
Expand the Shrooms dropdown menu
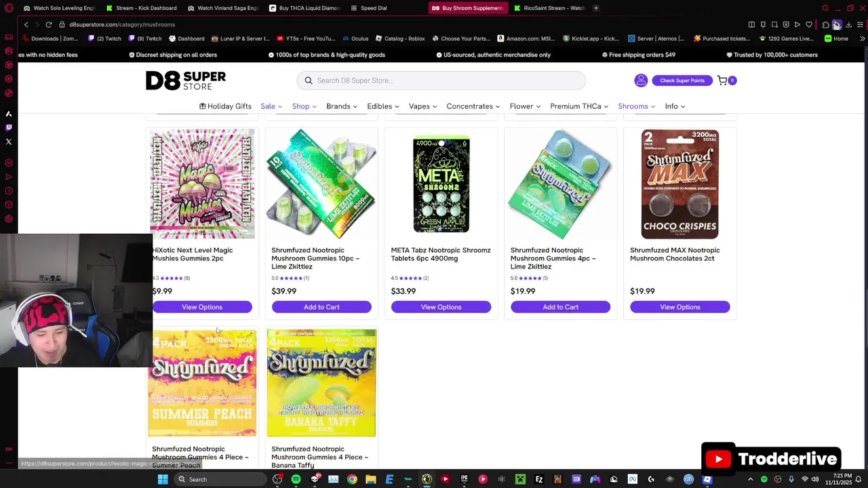pyautogui.click(x=637, y=106)
